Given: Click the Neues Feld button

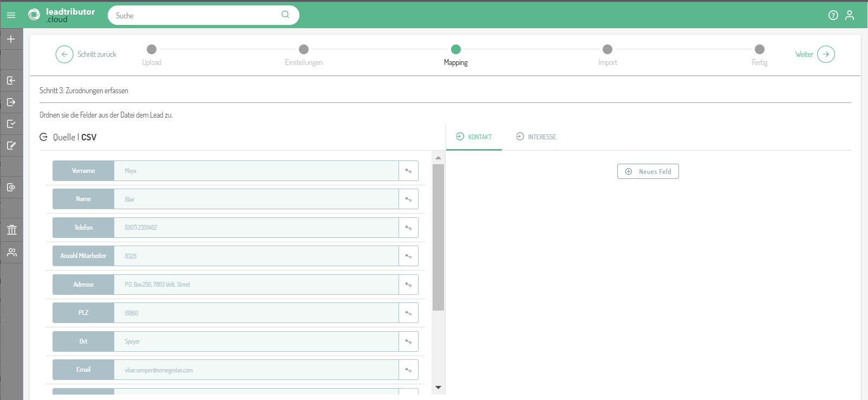Looking at the screenshot, I should pyautogui.click(x=648, y=171).
